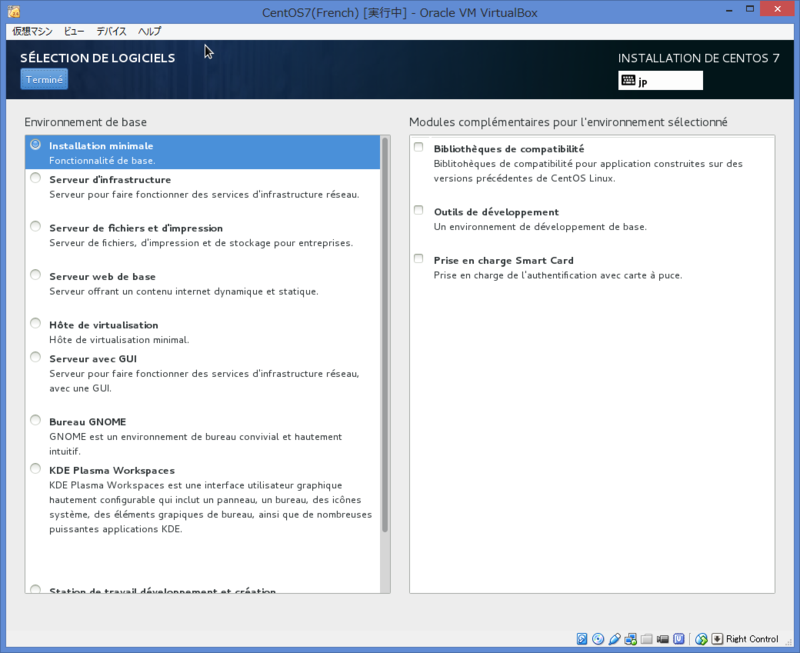Viewport: 800px width, 653px height.
Task: Click the jp keyboard layout indicator
Action: tap(659, 80)
